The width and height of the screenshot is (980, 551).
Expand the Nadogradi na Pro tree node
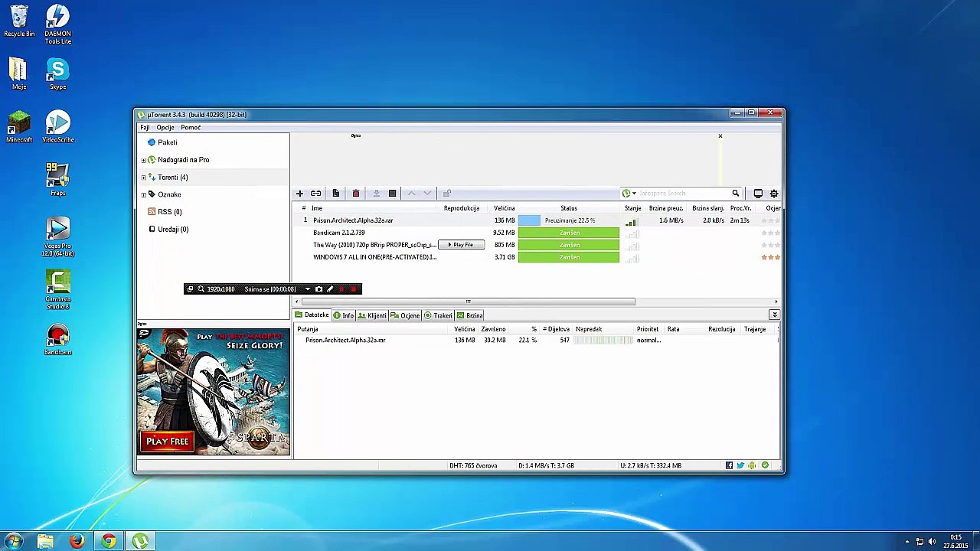pos(143,160)
